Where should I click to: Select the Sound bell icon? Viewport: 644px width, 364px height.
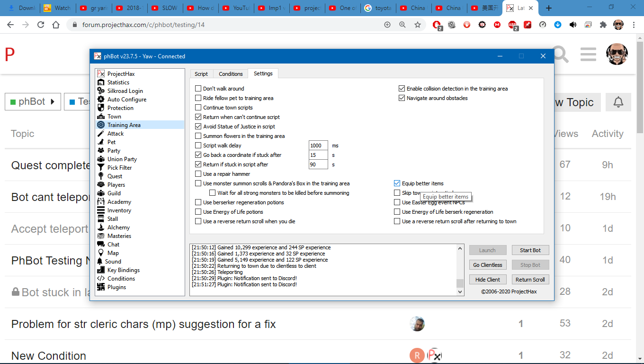(x=100, y=262)
